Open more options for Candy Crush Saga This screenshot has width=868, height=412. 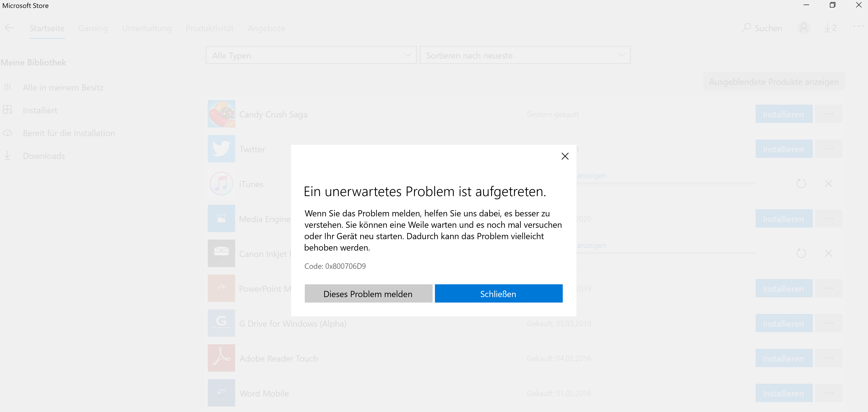tap(829, 114)
